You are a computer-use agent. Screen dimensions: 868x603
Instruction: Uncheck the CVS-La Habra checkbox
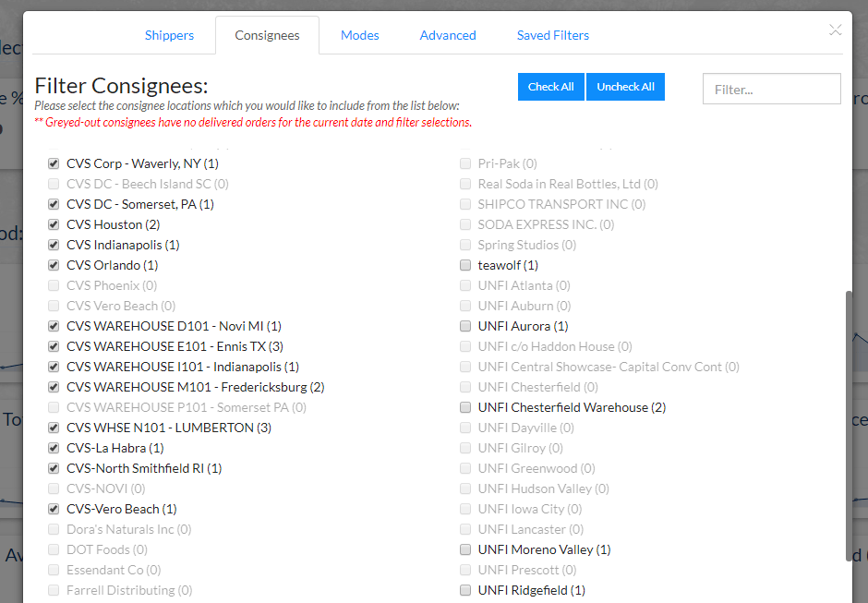(x=54, y=448)
